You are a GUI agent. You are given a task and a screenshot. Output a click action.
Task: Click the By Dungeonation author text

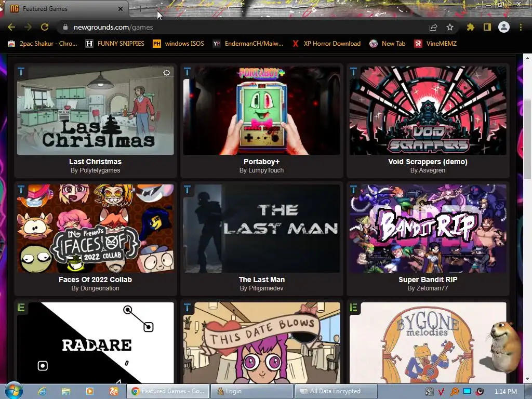point(96,288)
